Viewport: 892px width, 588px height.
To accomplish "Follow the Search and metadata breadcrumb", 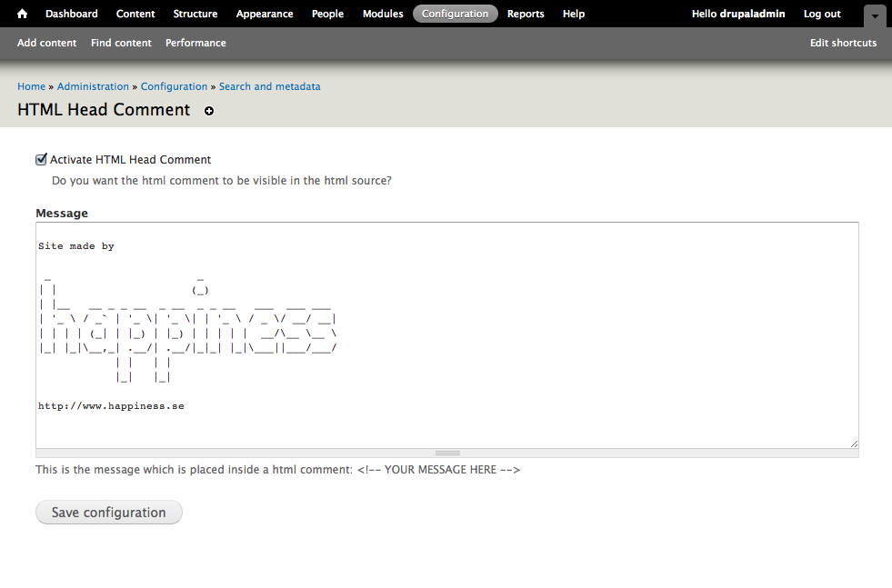I will pyautogui.click(x=270, y=86).
